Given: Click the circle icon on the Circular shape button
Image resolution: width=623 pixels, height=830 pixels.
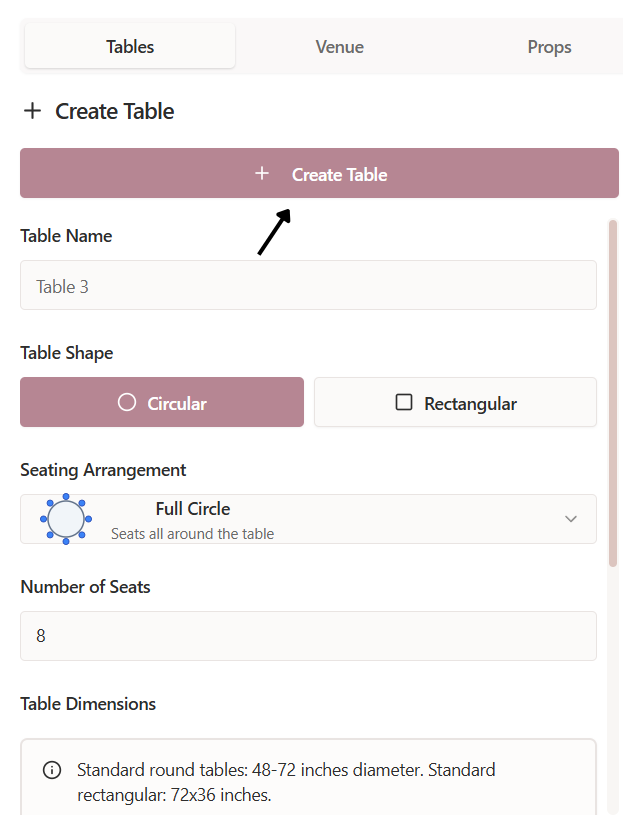Looking at the screenshot, I should [126, 402].
